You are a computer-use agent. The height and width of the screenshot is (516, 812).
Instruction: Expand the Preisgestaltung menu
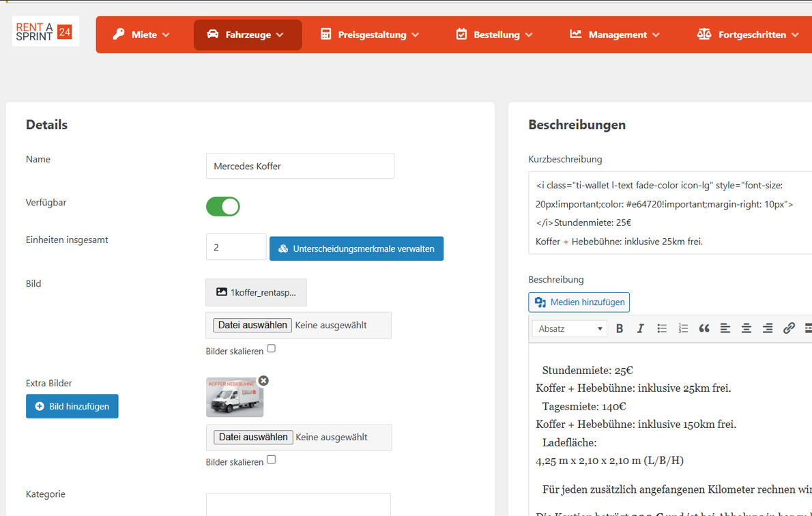point(370,35)
